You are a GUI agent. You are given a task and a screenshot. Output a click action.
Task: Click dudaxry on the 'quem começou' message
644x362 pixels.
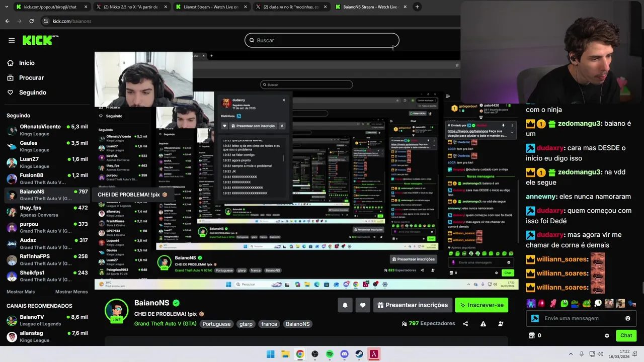coord(549,211)
